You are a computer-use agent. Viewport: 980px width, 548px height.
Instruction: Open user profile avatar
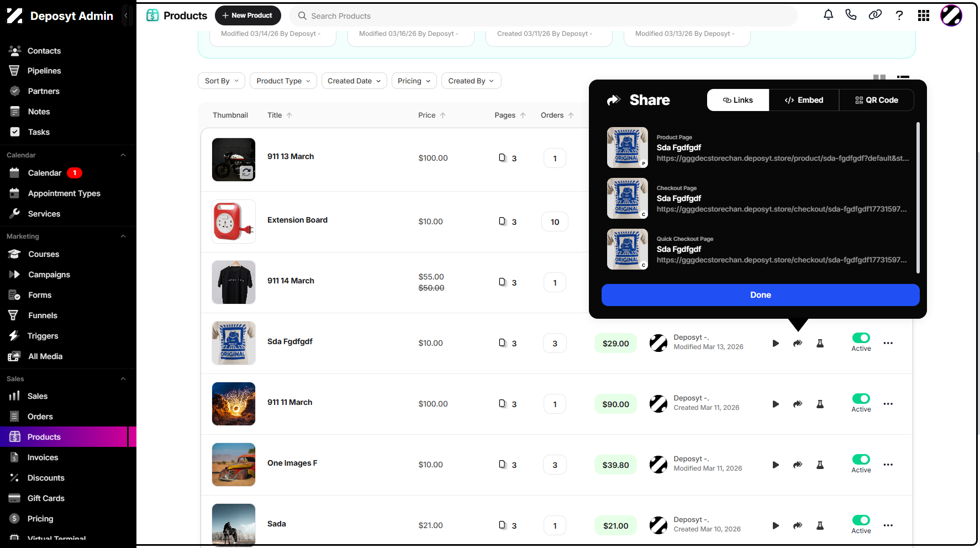(951, 15)
